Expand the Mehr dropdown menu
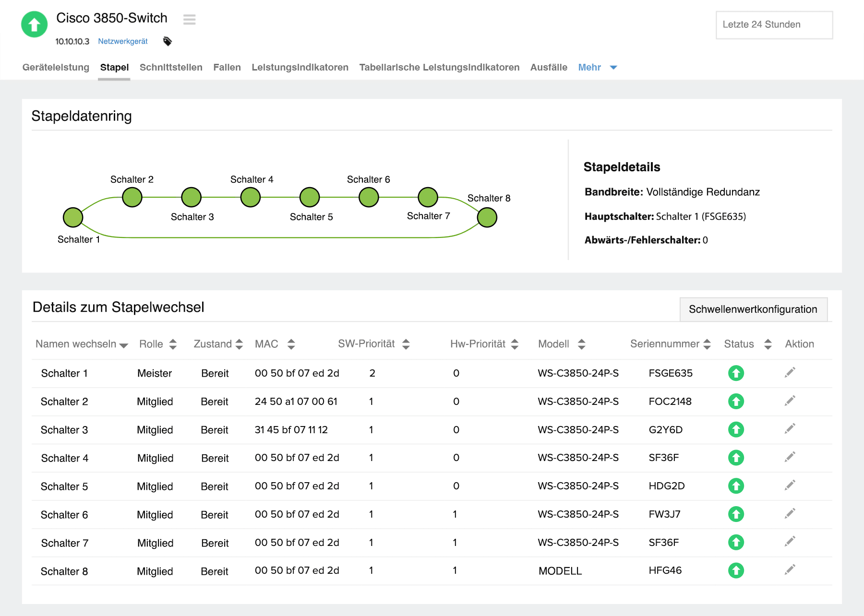Image resolution: width=864 pixels, height=616 pixels. [x=598, y=67]
